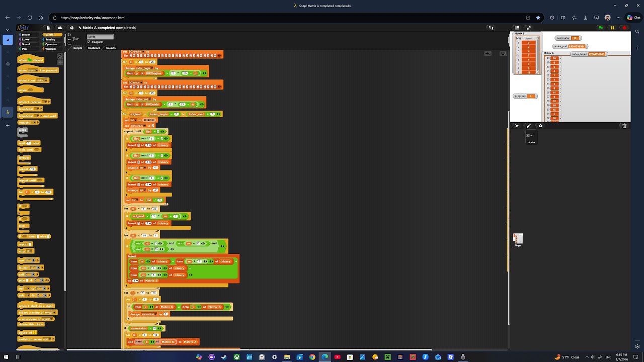
Task: Select the Motion block category
Action: pyautogui.click(x=29, y=35)
